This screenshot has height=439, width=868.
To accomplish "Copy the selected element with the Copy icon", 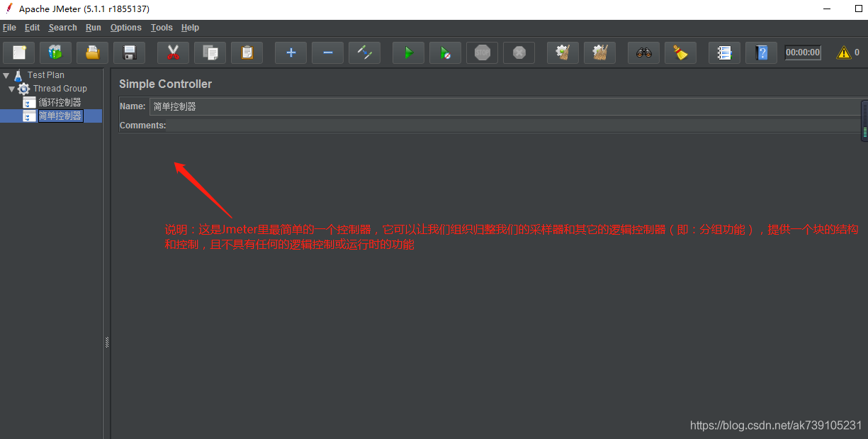I will [210, 52].
